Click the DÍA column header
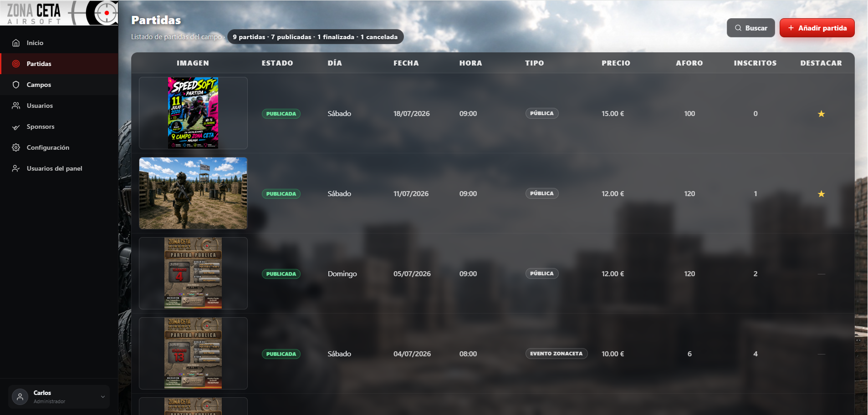This screenshot has height=415, width=868. [335, 63]
